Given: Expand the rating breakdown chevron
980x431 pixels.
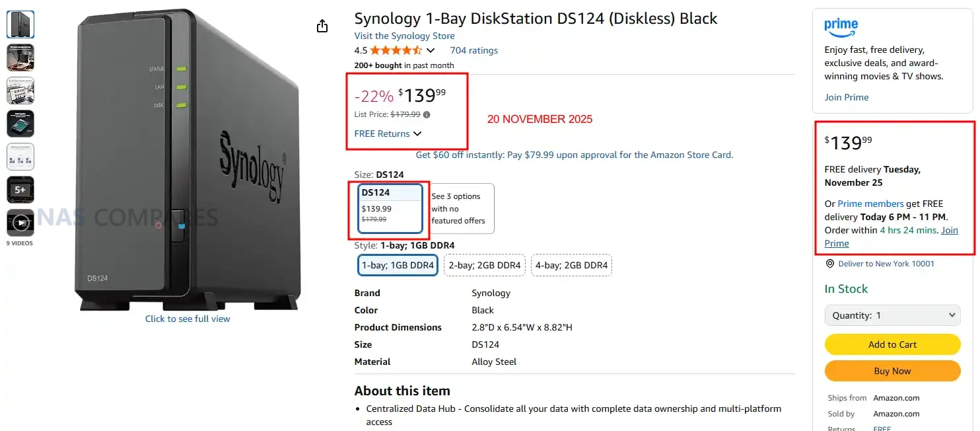Looking at the screenshot, I should pyautogui.click(x=431, y=51).
